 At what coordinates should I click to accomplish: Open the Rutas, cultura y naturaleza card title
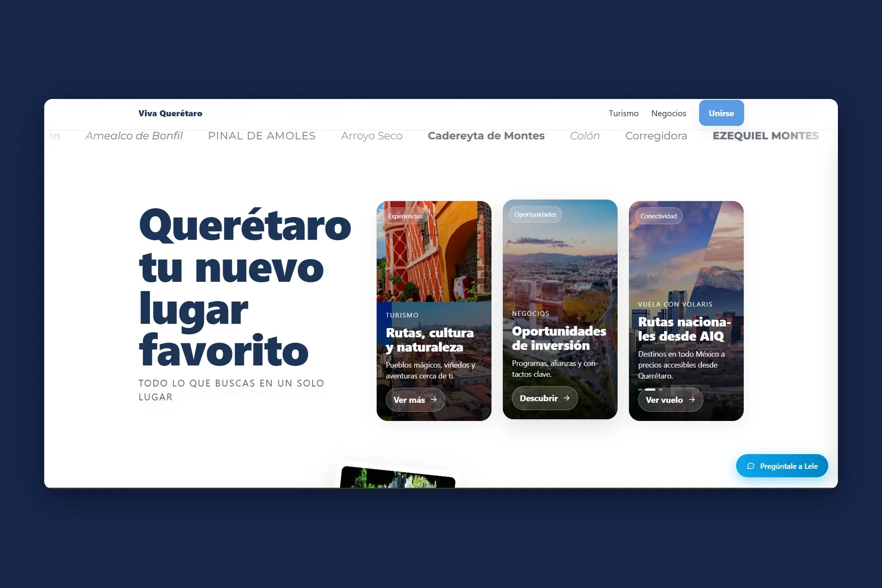point(430,340)
